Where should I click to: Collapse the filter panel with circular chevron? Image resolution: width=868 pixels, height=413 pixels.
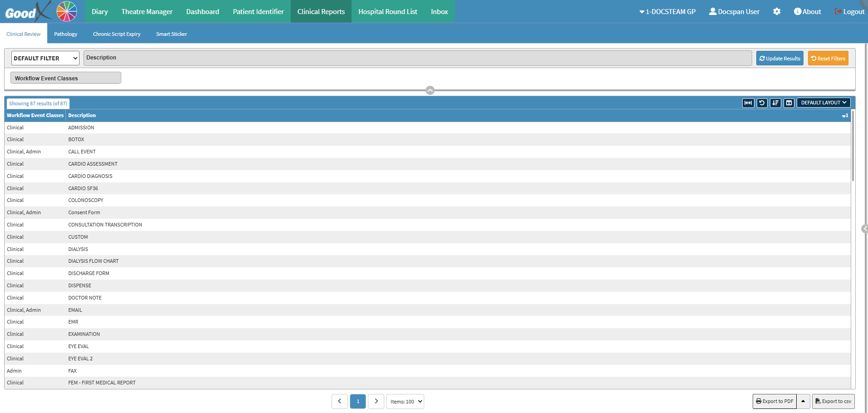click(x=430, y=90)
